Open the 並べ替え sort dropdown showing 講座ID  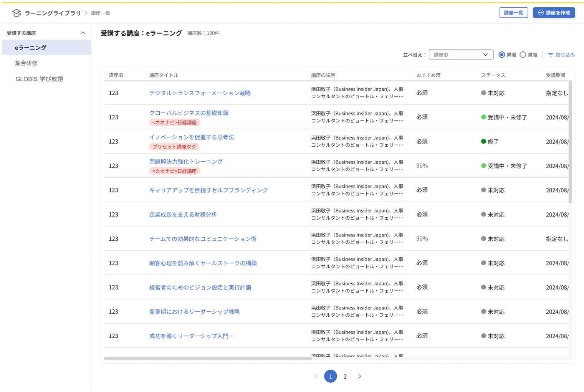[461, 55]
